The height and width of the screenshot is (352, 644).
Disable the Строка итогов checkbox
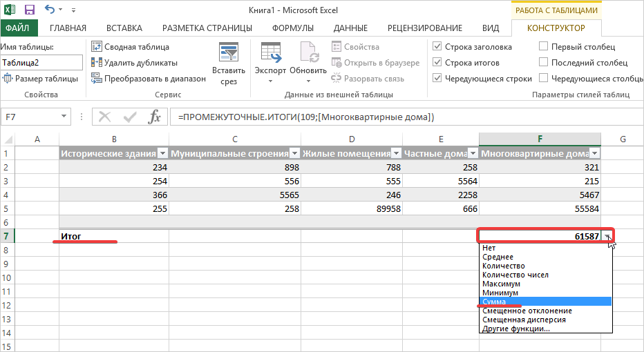[437, 63]
